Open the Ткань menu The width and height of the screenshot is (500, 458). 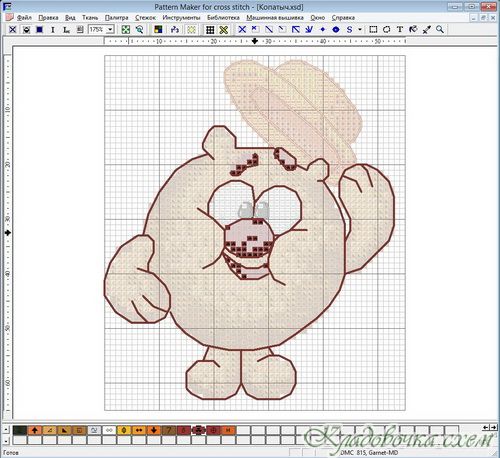[x=90, y=18]
